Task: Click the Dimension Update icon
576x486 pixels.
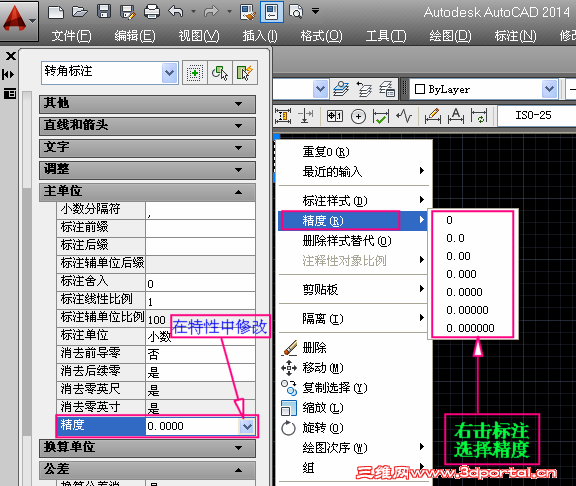Action: click(479, 116)
